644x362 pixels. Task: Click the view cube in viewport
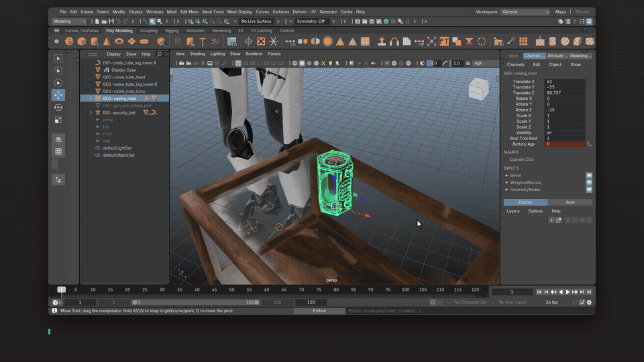point(478,88)
